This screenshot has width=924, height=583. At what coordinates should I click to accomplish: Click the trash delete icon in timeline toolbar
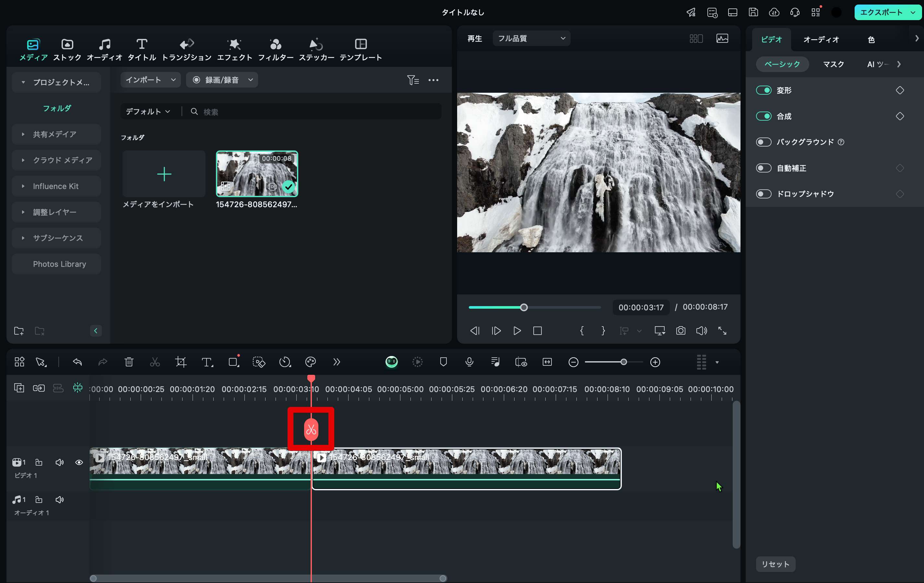point(129,362)
